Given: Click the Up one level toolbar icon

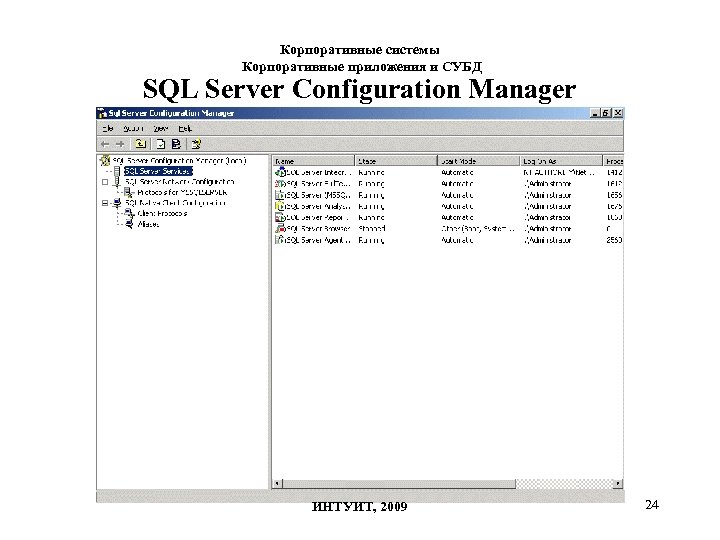Looking at the screenshot, I should click(x=141, y=144).
